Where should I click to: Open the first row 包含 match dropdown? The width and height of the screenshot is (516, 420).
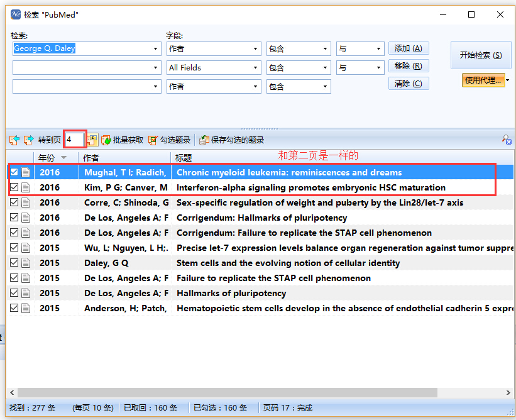tap(325, 48)
